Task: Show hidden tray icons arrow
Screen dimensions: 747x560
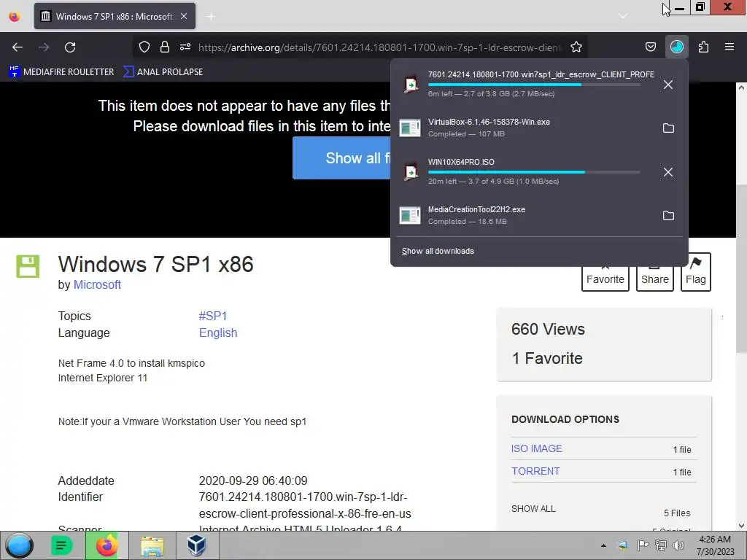Action: (x=603, y=545)
